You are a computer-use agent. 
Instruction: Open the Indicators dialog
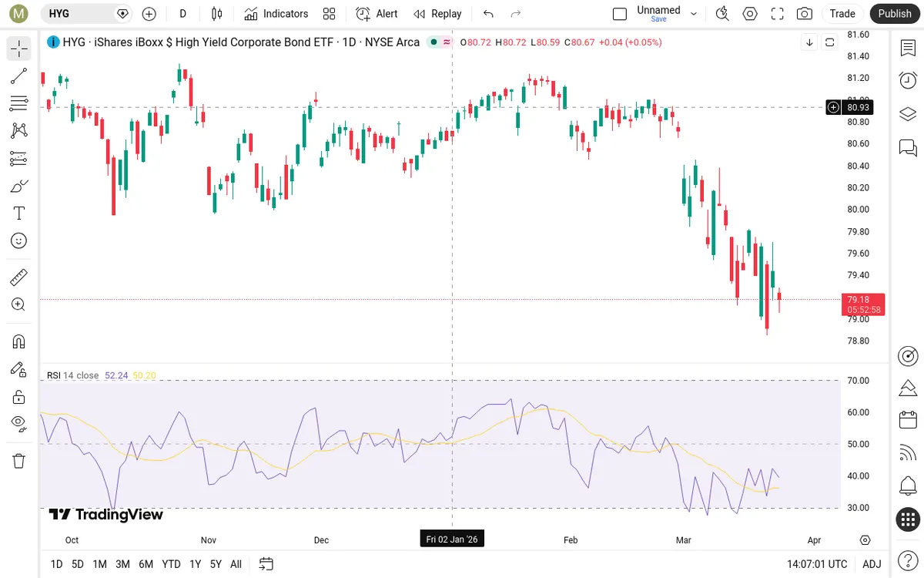(x=276, y=13)
